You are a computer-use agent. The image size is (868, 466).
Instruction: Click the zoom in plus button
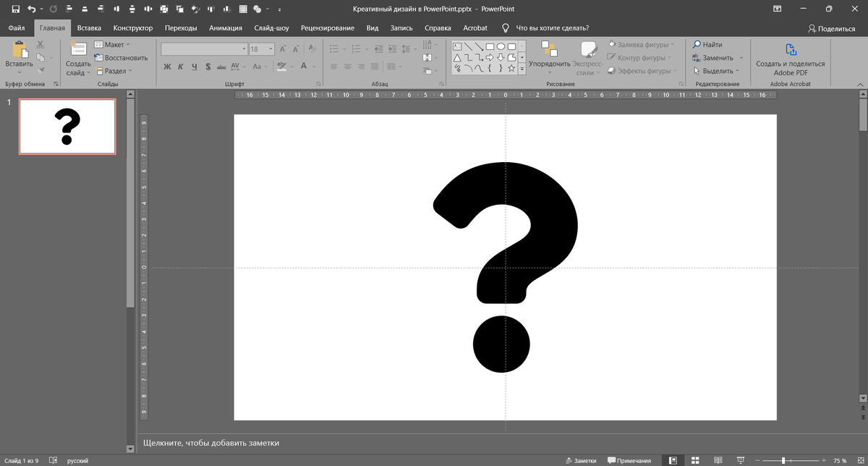(x=824, y=460)
